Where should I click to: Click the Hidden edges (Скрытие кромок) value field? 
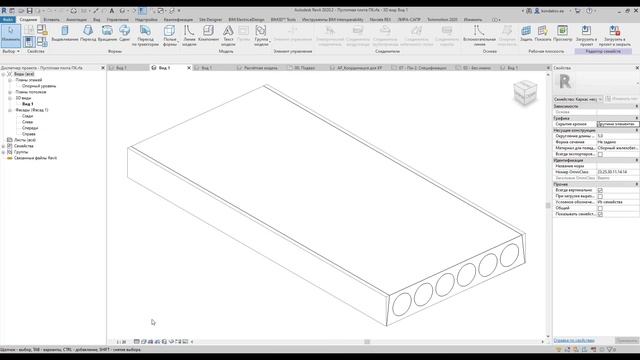(618, 124)
